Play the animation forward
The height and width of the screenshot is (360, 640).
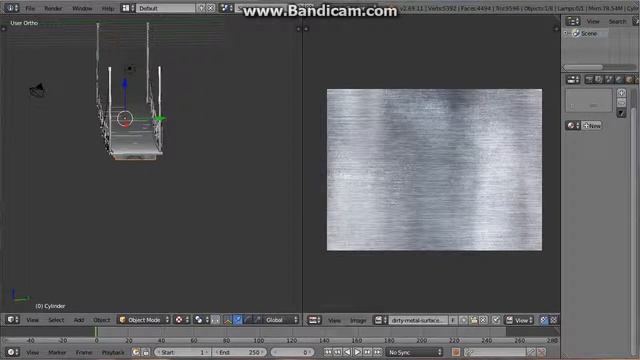click(x=358, y=352)
